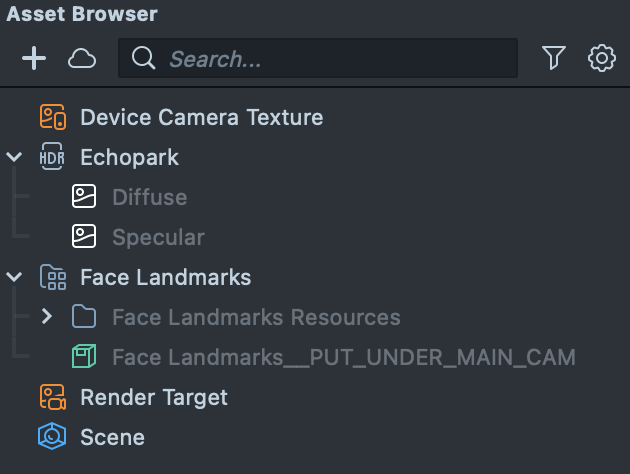Click the asset Search field
This screenshot has width=630, height=474.
pyautogui.click(x=330, y=59)
